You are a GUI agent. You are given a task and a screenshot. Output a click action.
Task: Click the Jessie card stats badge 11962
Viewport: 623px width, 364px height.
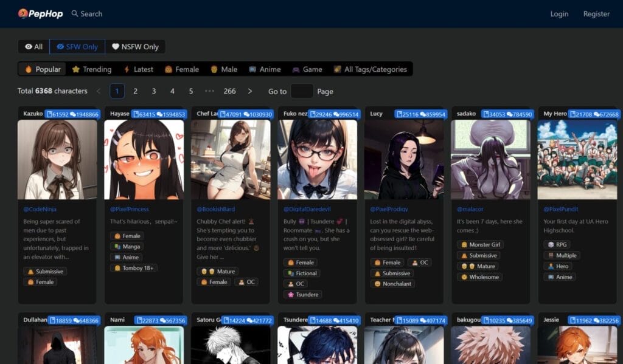tap(594, 320)
